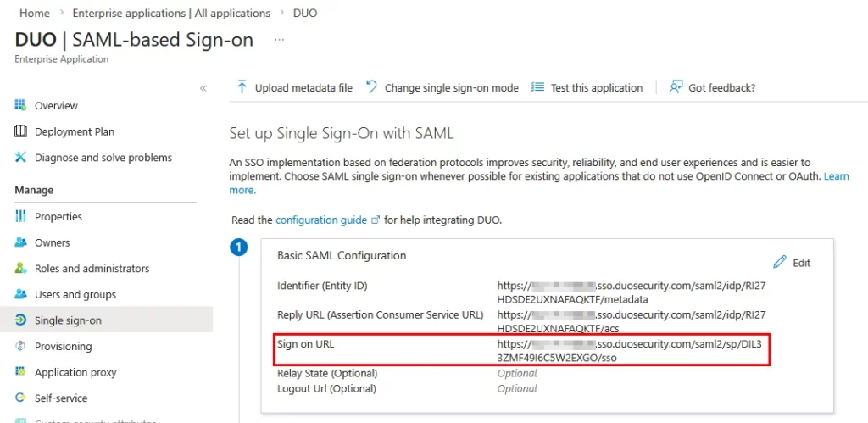Click the Application proxy icon

(x=20, y=372)
